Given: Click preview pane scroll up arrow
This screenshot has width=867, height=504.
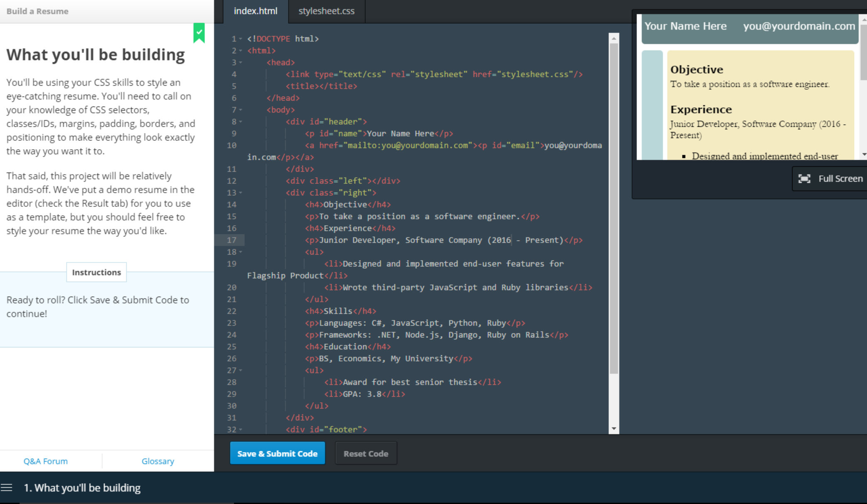Looking at the screenshot, I should point(864,19).
